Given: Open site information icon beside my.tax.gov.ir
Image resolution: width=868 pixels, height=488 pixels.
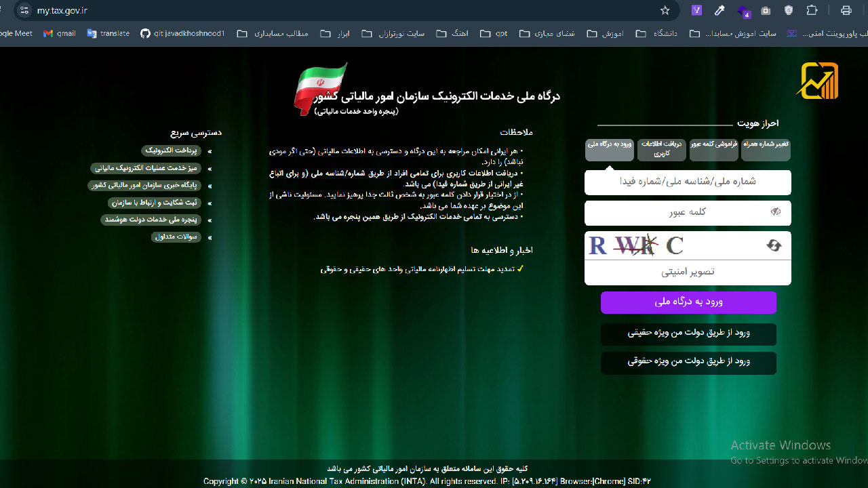Looking at the screenshot, I should point(24,10).
